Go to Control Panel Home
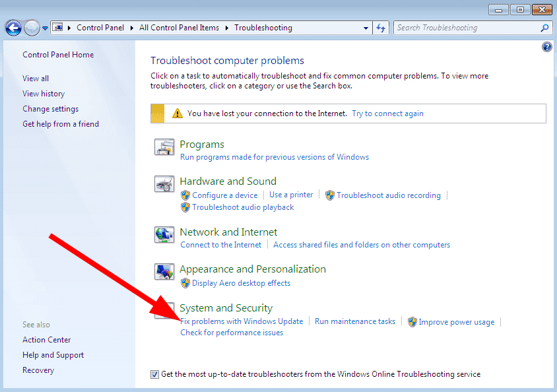Screen dimensions: 557x392 58,55
